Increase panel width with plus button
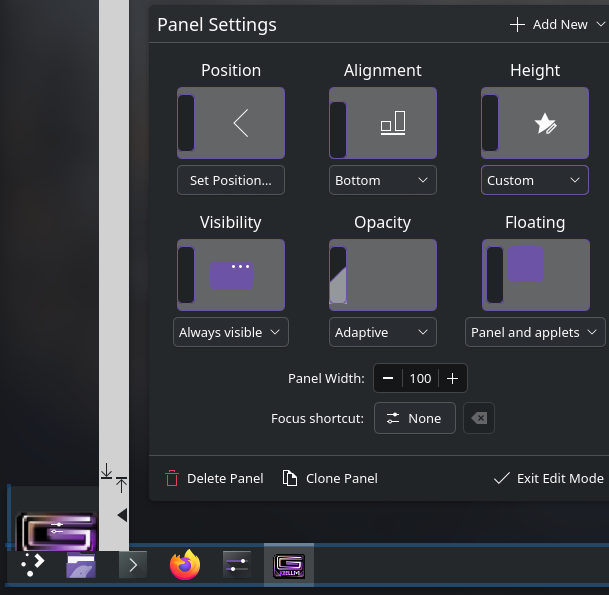609x595 pixels. click(452, 378)
